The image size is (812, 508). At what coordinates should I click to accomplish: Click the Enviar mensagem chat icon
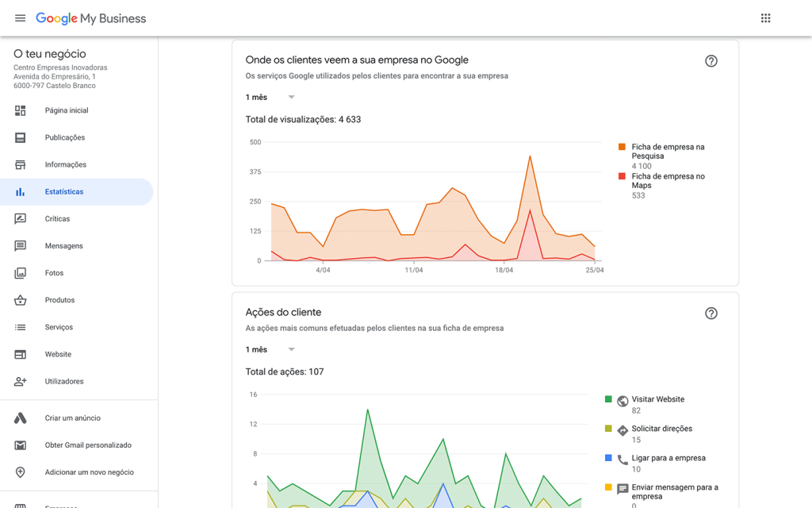[x=622, y=489]
